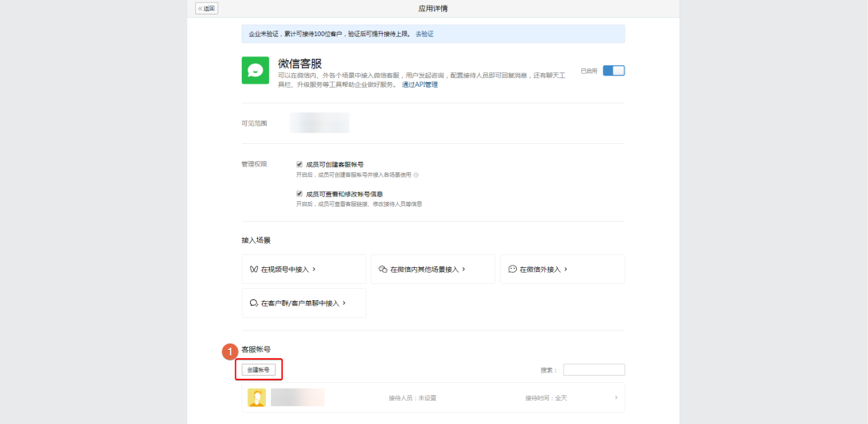Image resolution: width=868 pixels, height=424 pixels.
Task: Open the 去验证 verification link
Action: (424, 34)
